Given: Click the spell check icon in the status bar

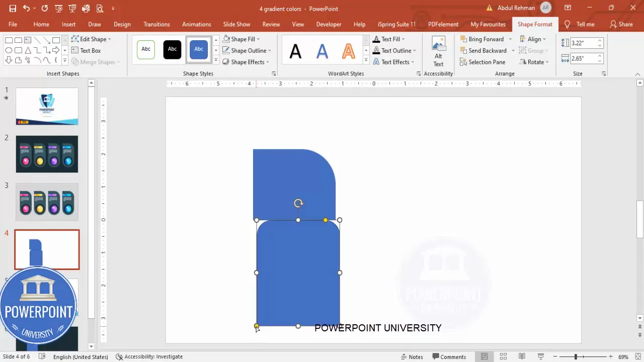Looking at the screenshot, I should tap(42, 356).
